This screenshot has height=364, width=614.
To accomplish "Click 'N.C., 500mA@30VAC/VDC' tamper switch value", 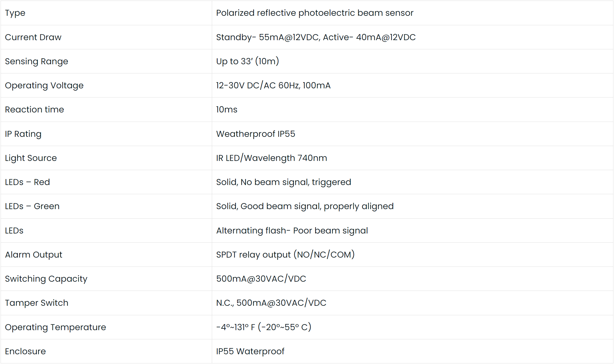I will (x=271, y=303).
